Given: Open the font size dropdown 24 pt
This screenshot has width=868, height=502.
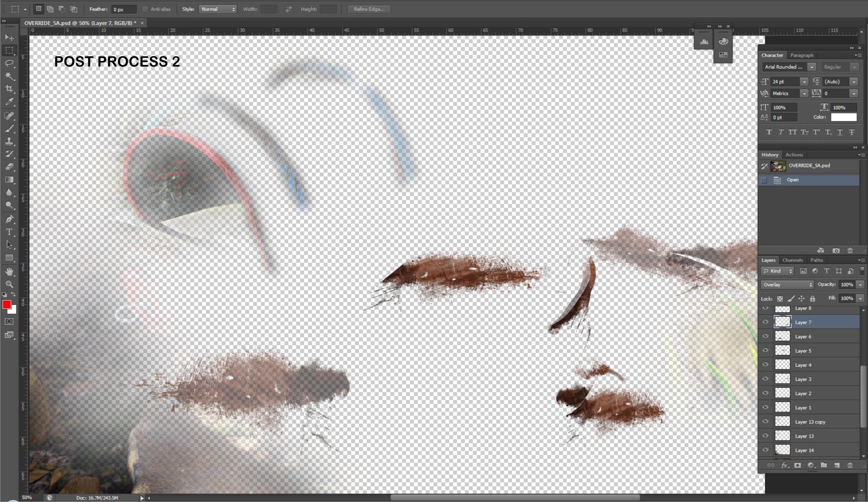Looking at the screenshot, I should coord(804,82).
